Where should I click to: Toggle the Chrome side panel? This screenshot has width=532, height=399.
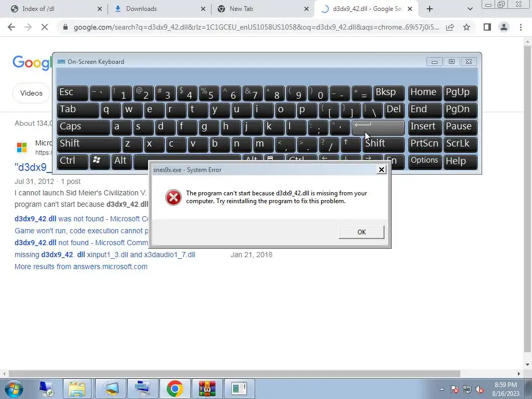(487, 27)
